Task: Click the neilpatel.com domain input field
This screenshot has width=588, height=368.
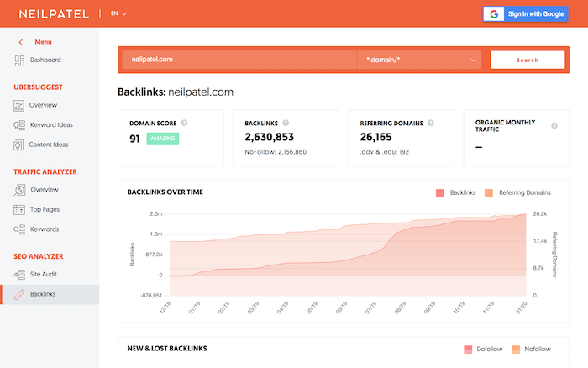Action: (x=239, y=60)
